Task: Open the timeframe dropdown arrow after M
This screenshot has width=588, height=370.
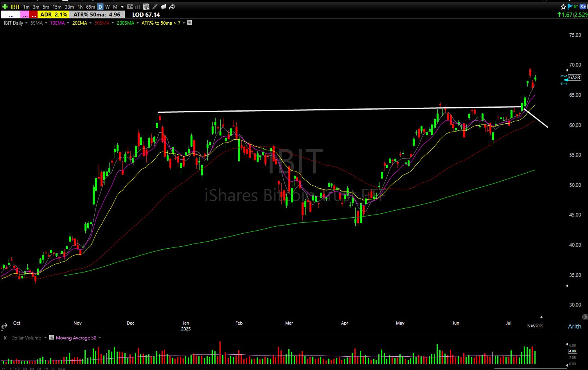Action: tap(122, 7)
